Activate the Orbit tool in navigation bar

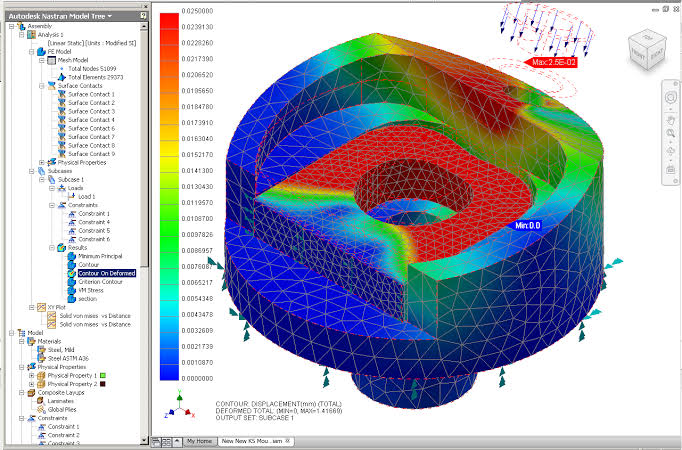click(x=670, y=151)
